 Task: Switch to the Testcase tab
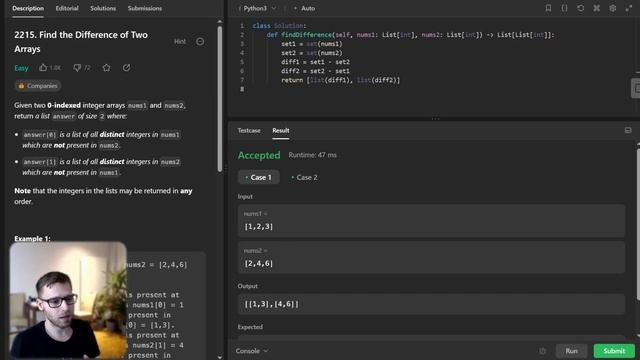[x=249, y=131]
